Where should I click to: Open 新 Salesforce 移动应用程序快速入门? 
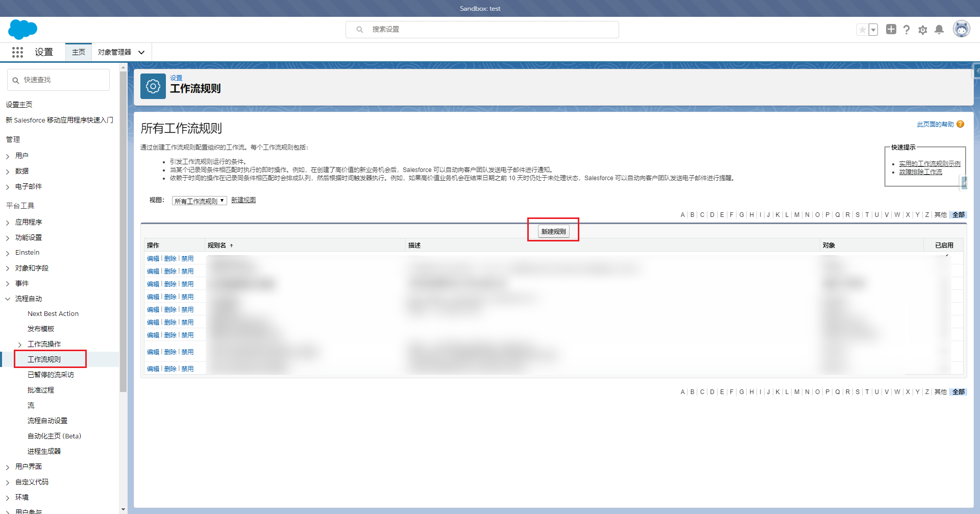(x=59, y=120)
